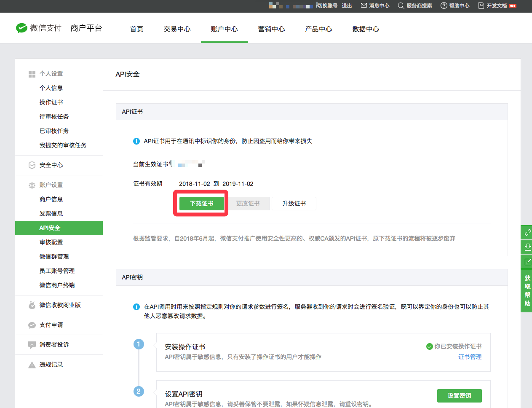Click the edit note icon on right floating bar

[x=527, y=261]
